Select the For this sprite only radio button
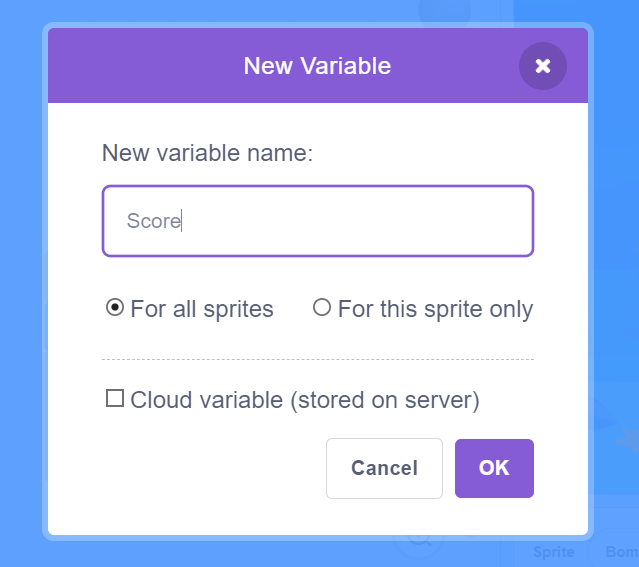The image size is (639, 567). [322, 307]
